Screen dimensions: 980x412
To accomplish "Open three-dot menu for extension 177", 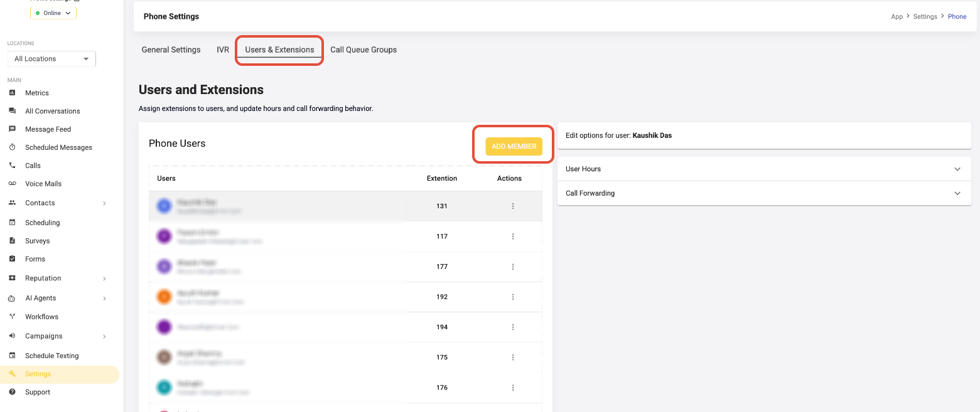I will coord(513,267).
